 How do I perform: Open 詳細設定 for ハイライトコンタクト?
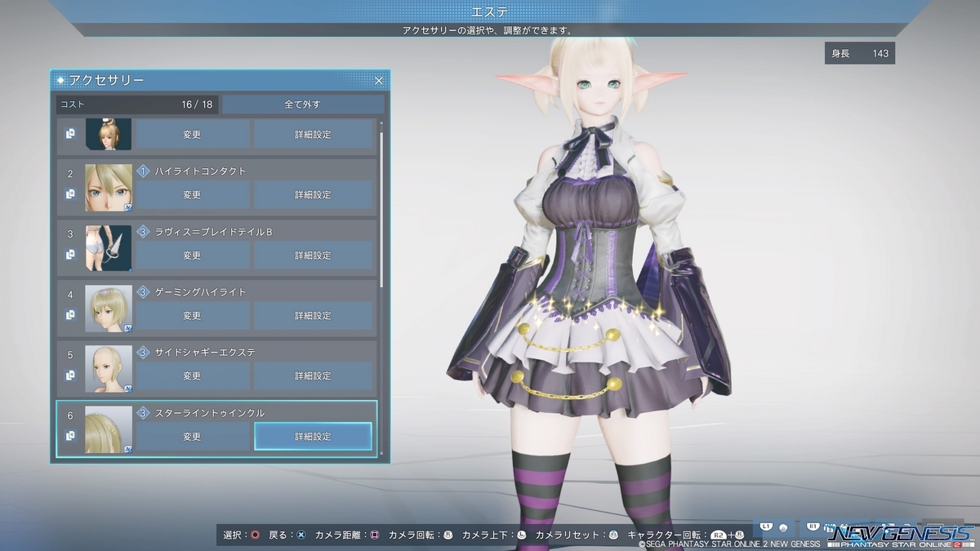point(313,195)
